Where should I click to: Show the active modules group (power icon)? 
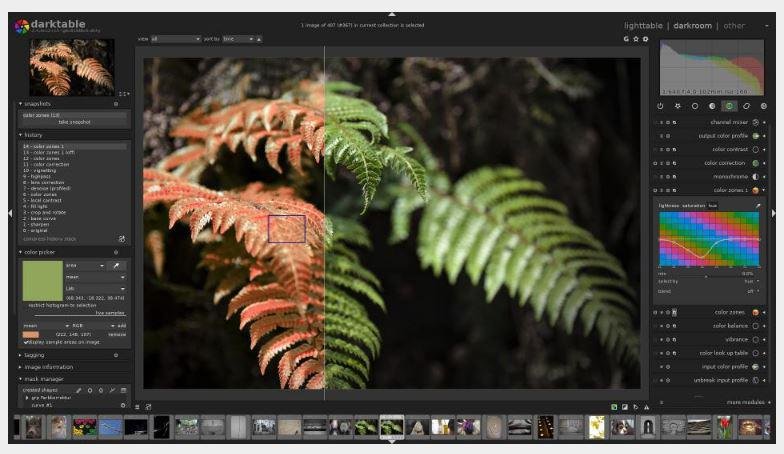tap(660, 105)
